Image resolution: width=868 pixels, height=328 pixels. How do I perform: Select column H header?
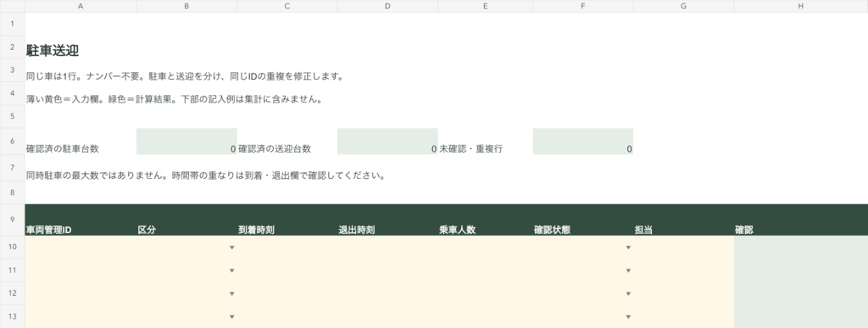coord(801,6)
